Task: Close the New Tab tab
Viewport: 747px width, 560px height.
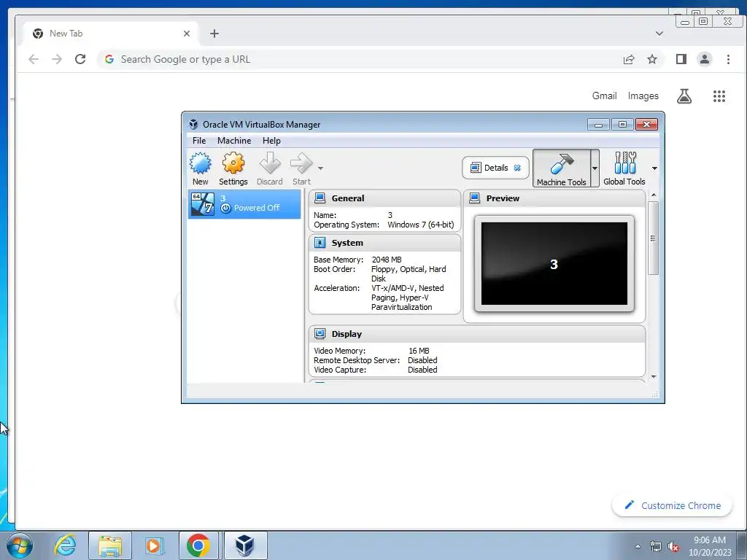Action: coord(187,34)
